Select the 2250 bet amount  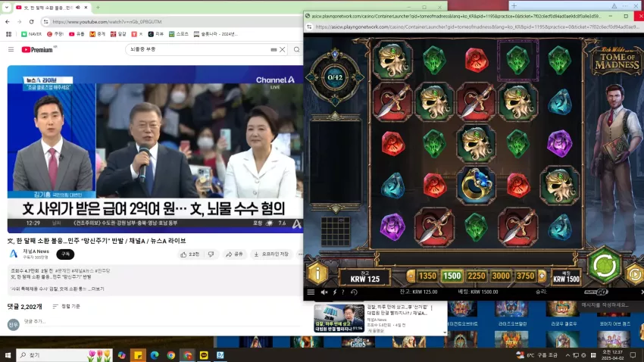pos(477,276)
